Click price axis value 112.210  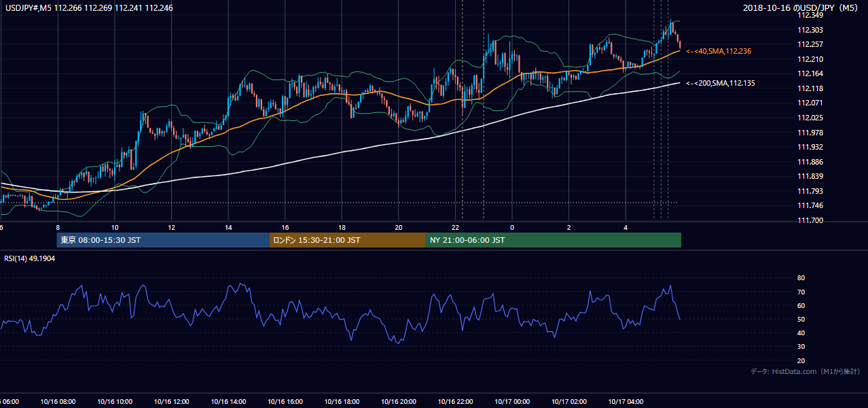click(810, 59)
